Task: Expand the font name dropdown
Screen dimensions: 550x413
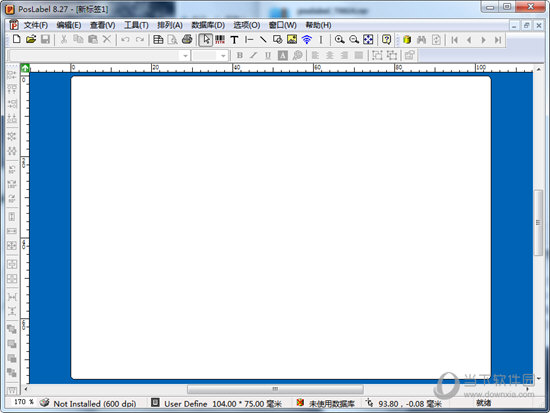Action: click(185, 55)
